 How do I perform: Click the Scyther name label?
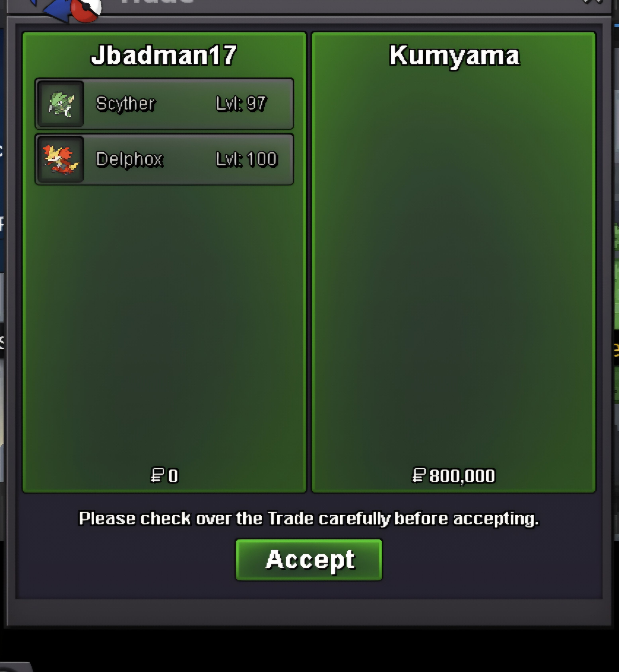(126, 104)
